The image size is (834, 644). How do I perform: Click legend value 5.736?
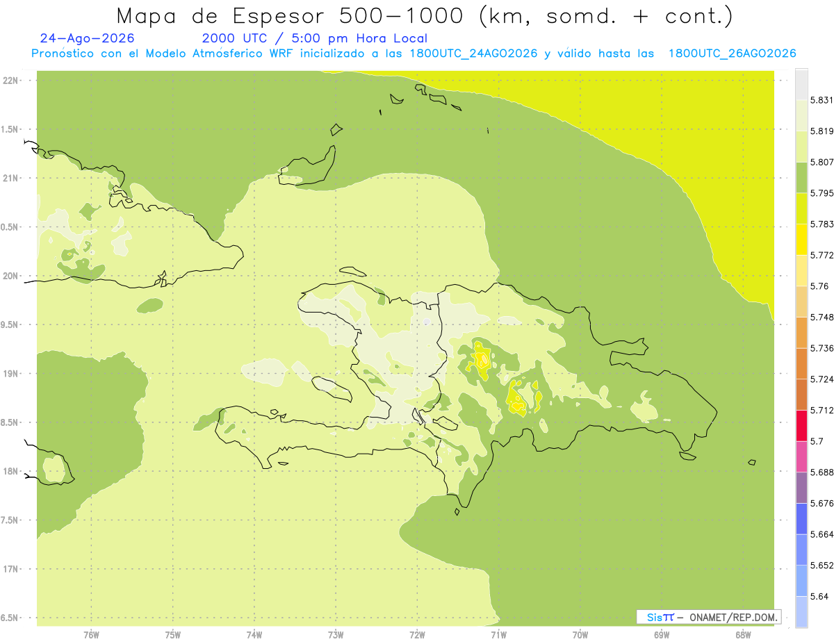(x=821, y=349)
